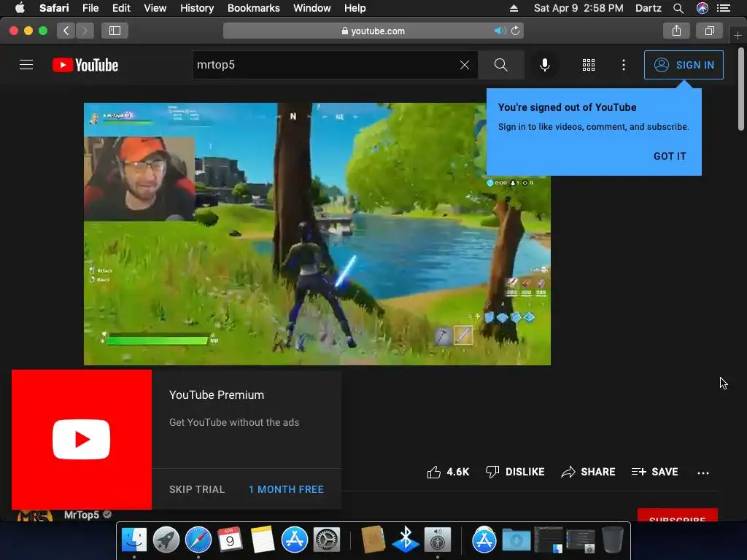Open the clock showing Sat Apr 9 2:58 PM
Viewport: 747px width, 560px height.
(x=578, y=8)
